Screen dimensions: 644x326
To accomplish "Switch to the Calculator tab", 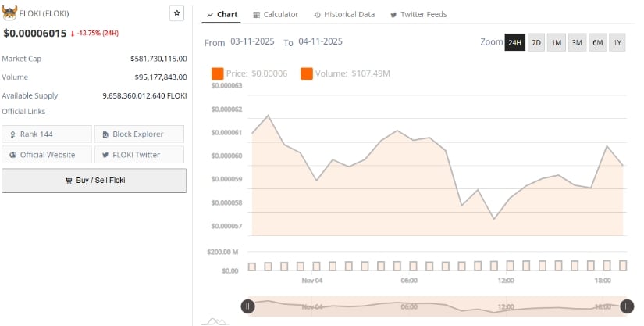I will [x=276, y=14].
